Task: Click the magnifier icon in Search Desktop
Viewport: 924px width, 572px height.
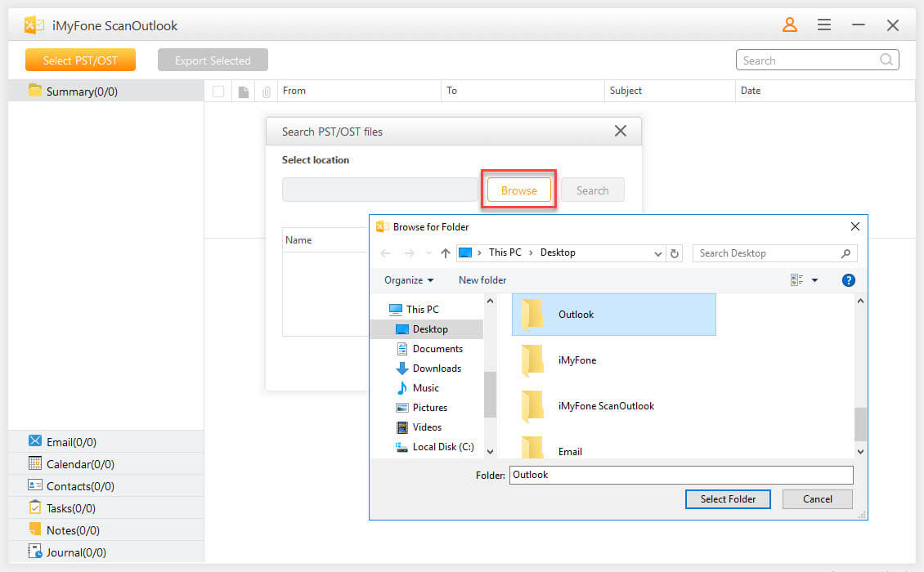Action: (x=846, y=253)
